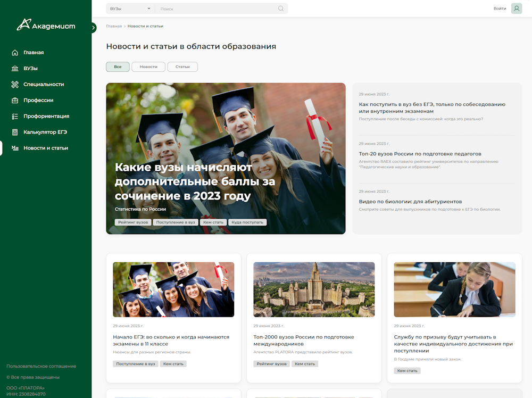Click the Профориентация list icon
The image size is (532, 398).
pyautogui.click(x=15, y=117)
